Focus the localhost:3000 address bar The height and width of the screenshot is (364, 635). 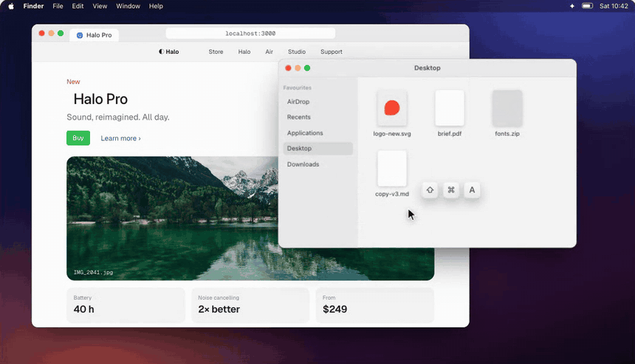point(250,33)
